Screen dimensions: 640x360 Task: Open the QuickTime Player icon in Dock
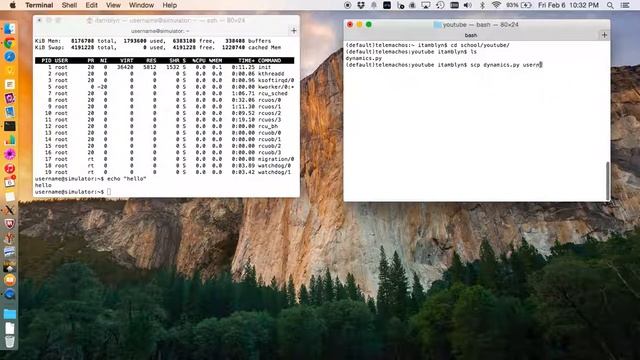9,294
